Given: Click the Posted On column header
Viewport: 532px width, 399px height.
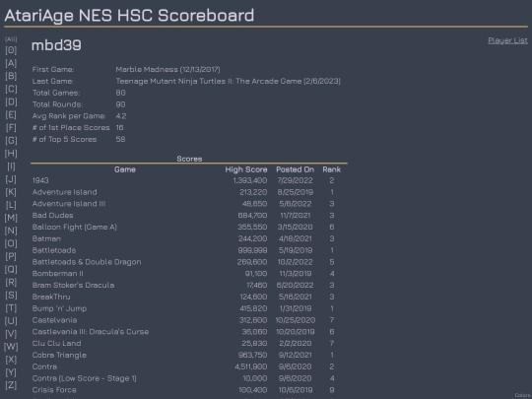Looking at the screenshot, I should [296, 169].
